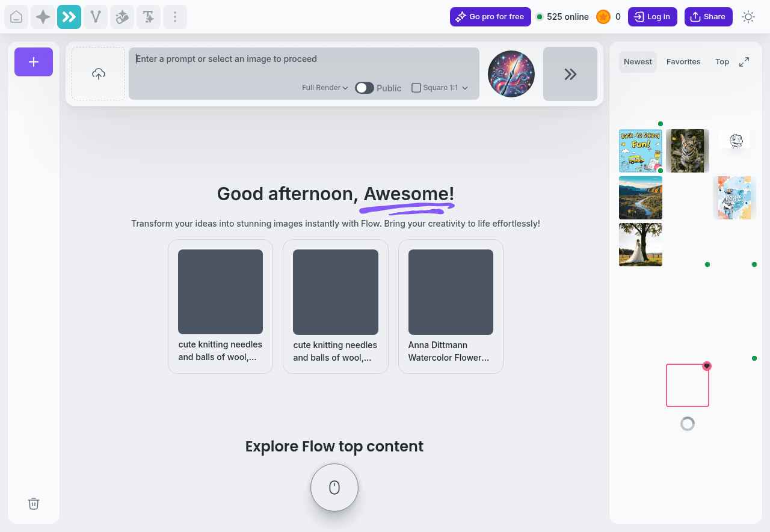Select the Flow double-chevron toolbar icon

(69, 17)
